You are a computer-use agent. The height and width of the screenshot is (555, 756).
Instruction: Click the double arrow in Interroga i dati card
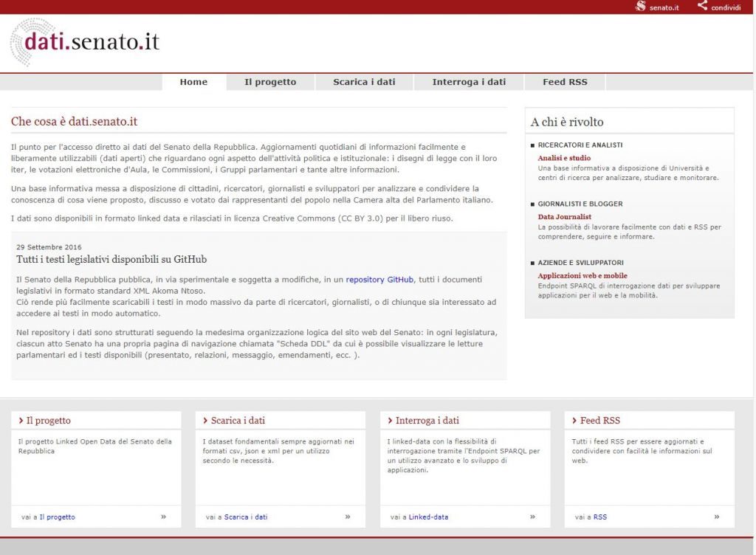point(532,517)
